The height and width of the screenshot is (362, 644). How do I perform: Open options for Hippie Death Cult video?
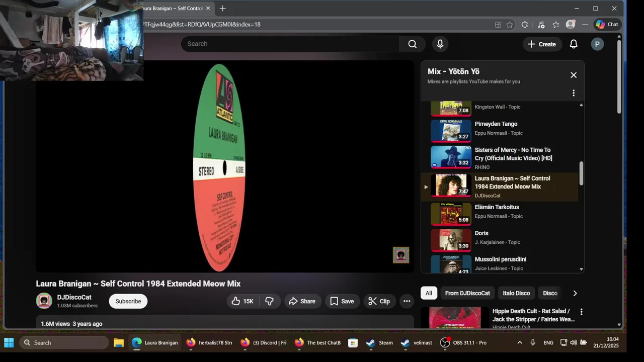(x=582, y=312)
